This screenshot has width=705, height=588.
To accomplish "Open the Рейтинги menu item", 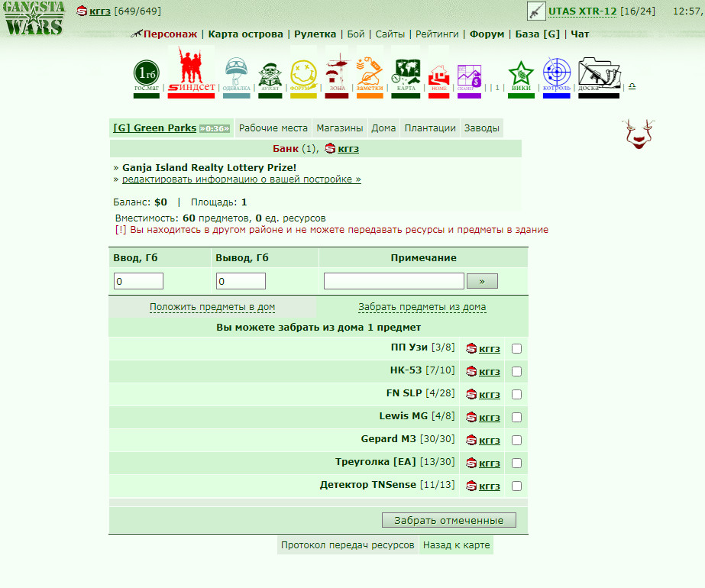I will [437, 34].
